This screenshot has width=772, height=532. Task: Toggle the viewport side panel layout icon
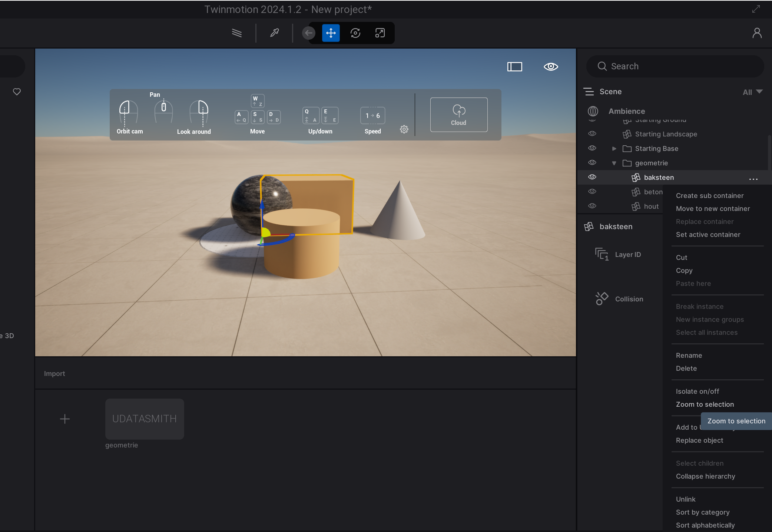(x=514, y=66)
